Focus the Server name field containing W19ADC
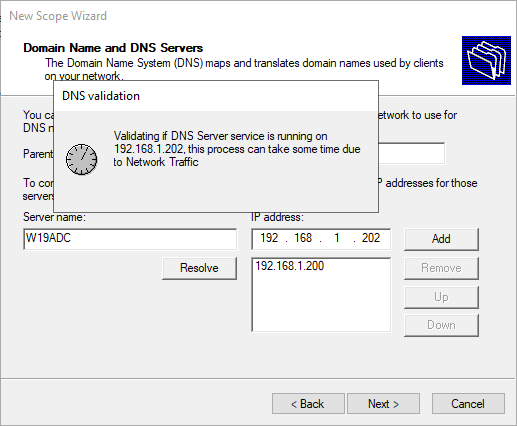This screenshot has height=426, width=517. 130,239
